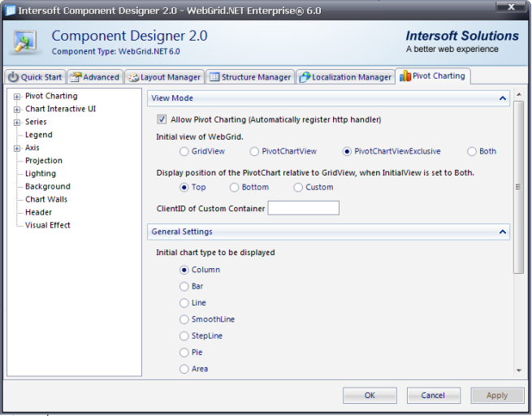Select SmoothLine chart type

[184, 319]
